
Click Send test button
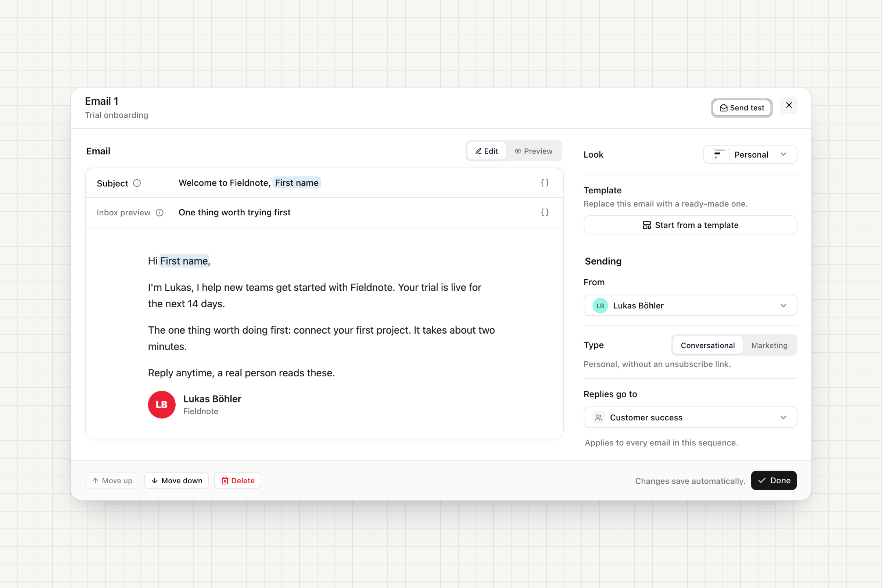(x=742, y=108)
